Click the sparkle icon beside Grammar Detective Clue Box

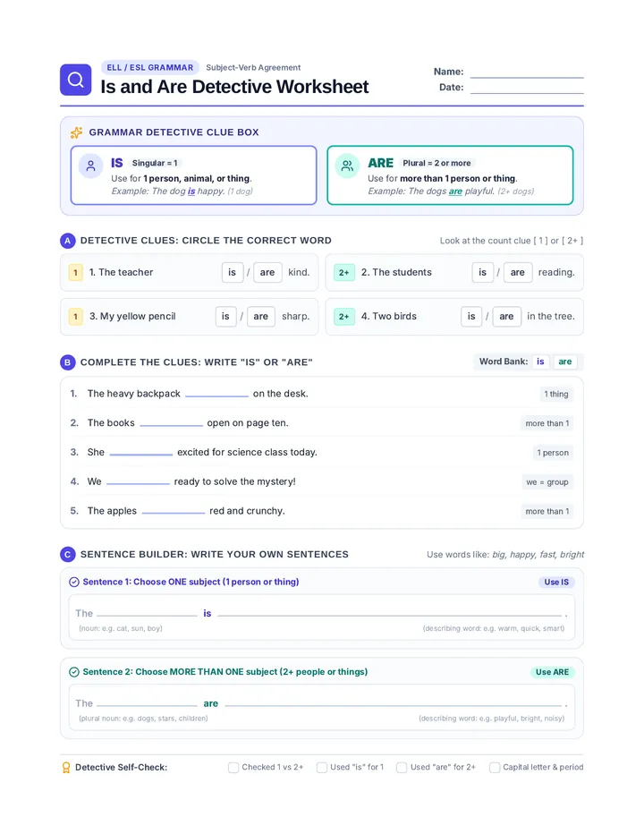tap(77, 132)
